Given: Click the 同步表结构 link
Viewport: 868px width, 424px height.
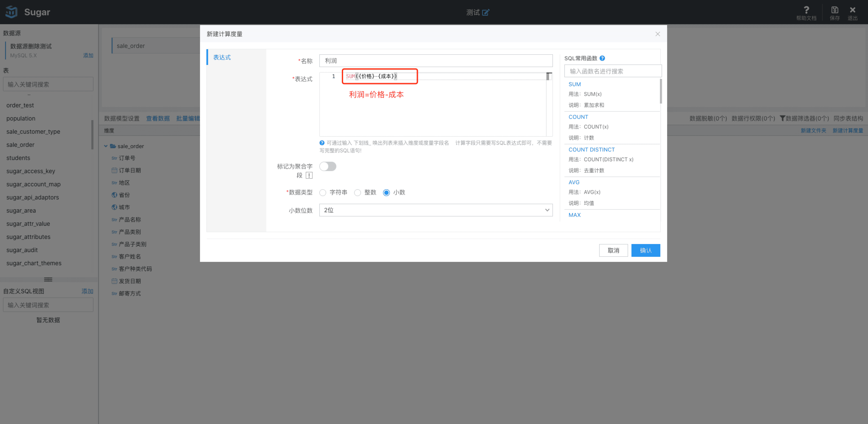Looking at the screenshot, I should [848, 118].
